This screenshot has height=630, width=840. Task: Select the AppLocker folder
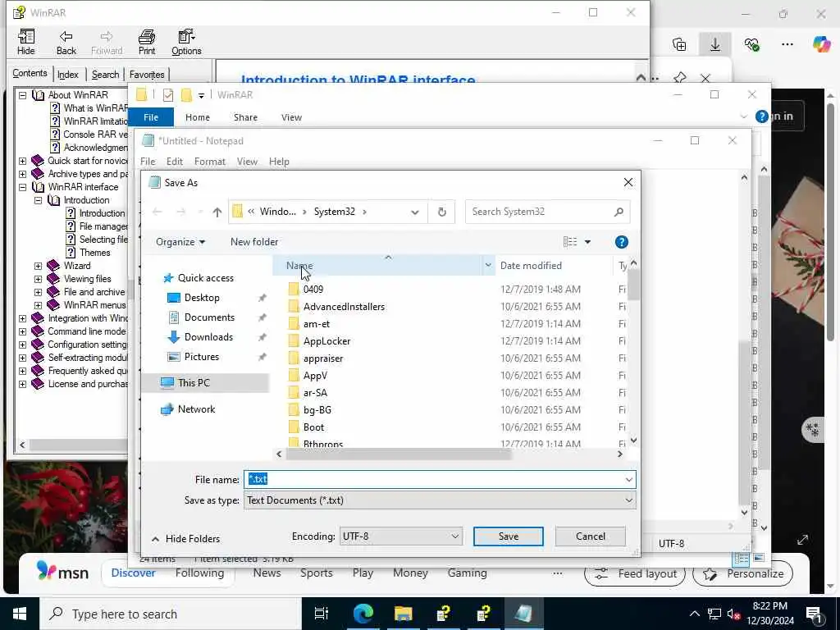click(x=326, y=340)
